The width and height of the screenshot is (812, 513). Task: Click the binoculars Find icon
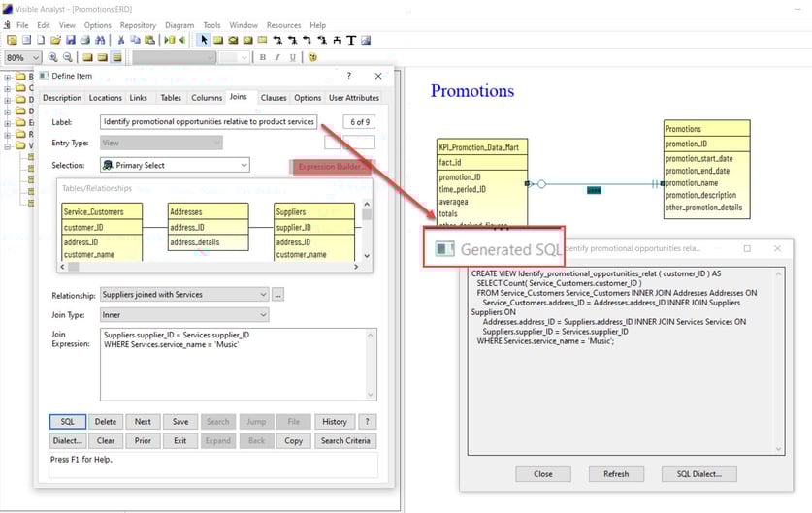100,40
